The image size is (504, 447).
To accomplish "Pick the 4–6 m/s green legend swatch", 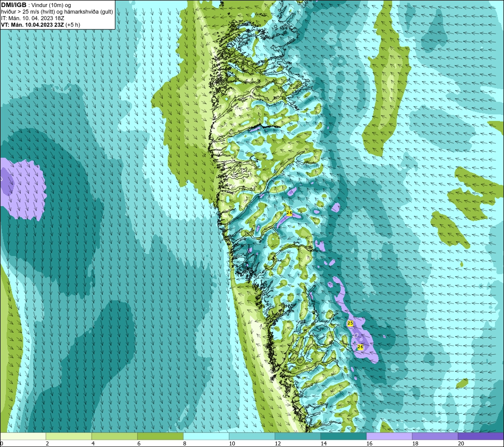I will [x=114, y=436].
